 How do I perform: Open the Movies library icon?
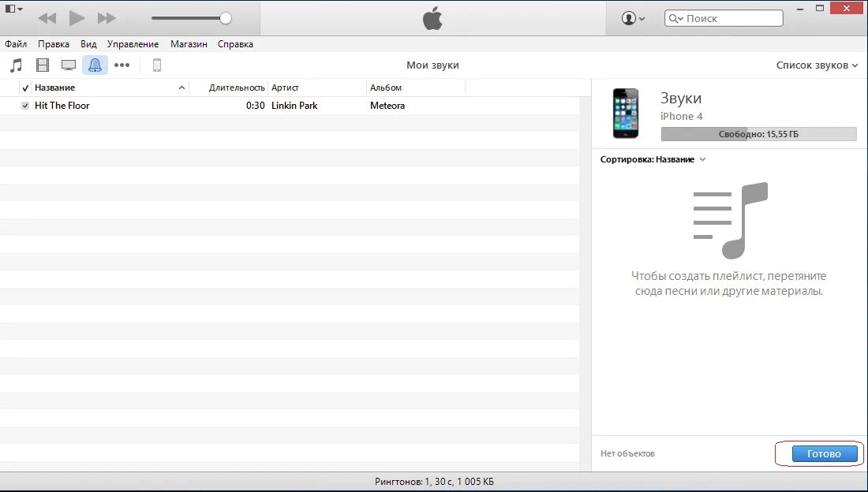(43, 65)
